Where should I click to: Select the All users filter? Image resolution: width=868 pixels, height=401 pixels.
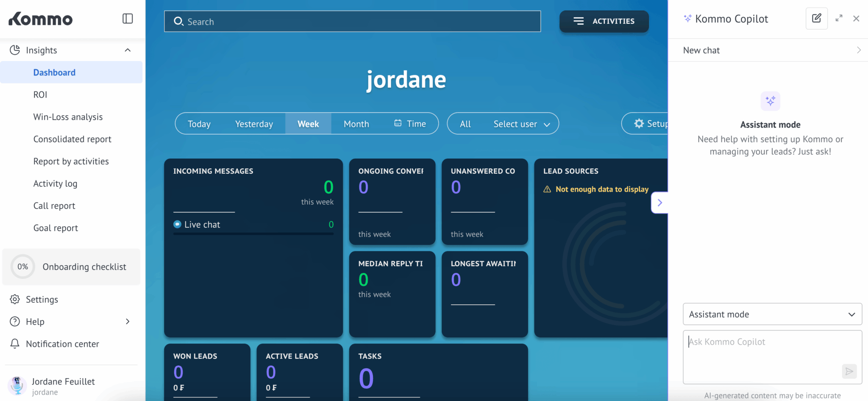pos(465,124)
